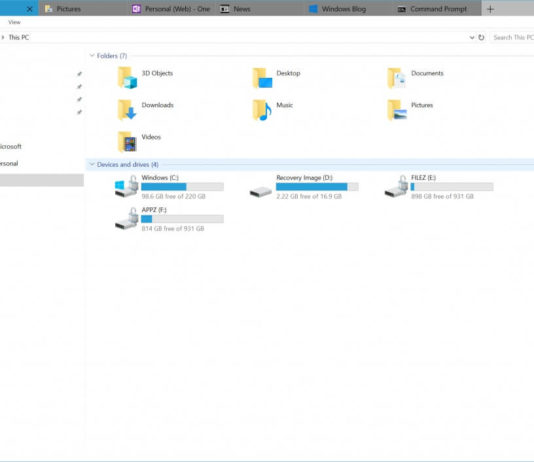534x462 pixels.
Task: Switch to the Windows Blog tab
Action: (x=348, y=9)
